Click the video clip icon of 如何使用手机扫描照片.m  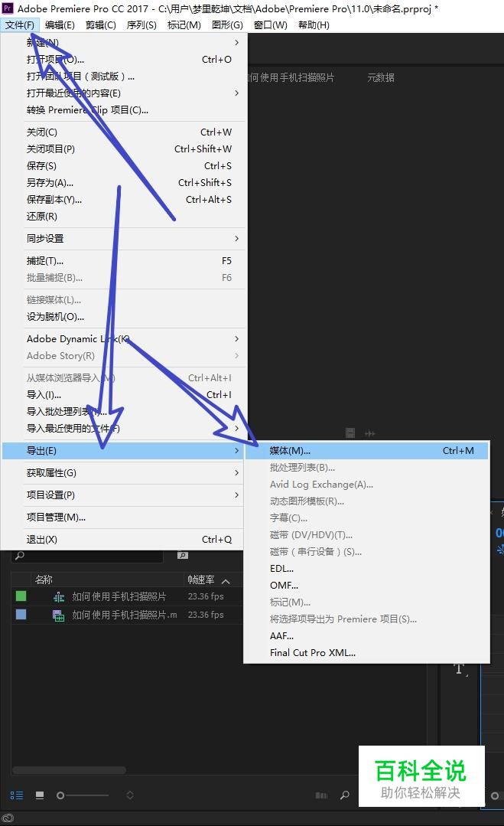tap(59, 615)
